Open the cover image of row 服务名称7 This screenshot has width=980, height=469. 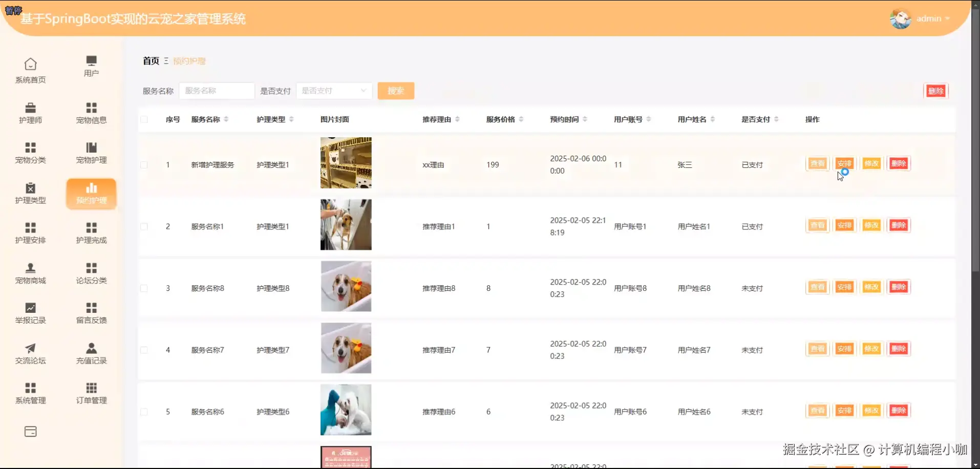(346, 348)
